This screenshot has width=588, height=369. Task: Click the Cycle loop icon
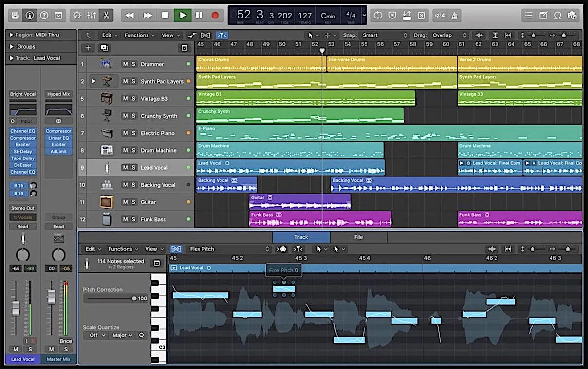click(378, 15)
